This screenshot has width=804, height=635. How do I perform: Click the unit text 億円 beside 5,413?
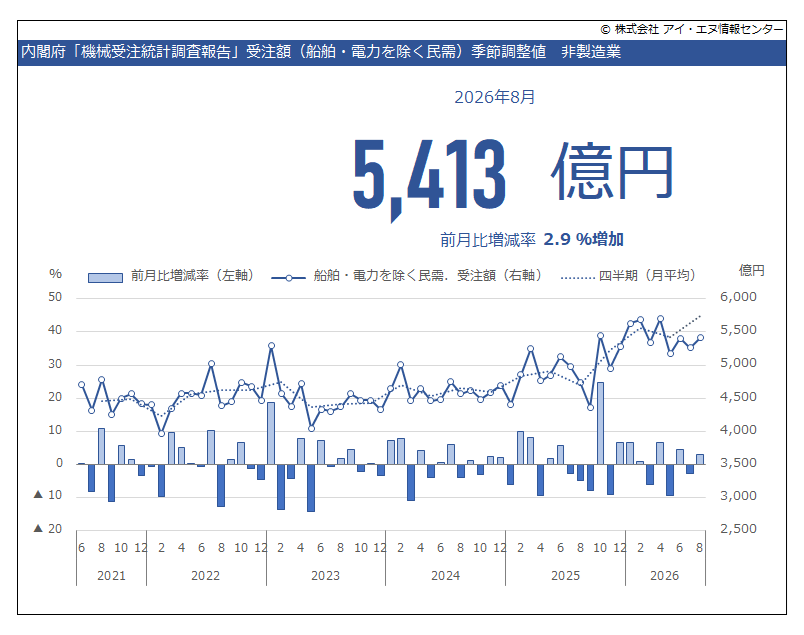pyautogui.click(x=612, y=172)
